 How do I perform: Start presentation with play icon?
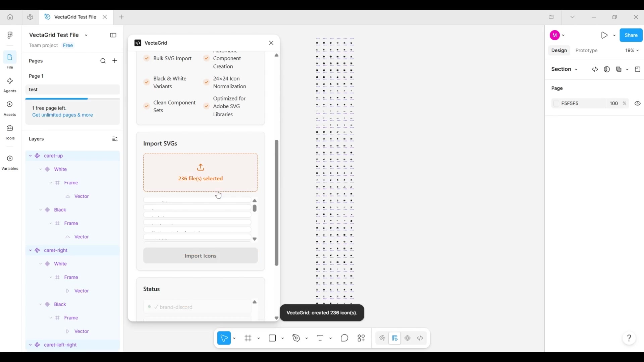point(604,35)
